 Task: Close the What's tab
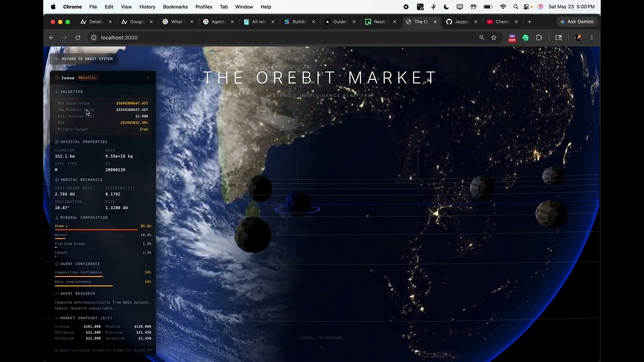pos(192,22)
